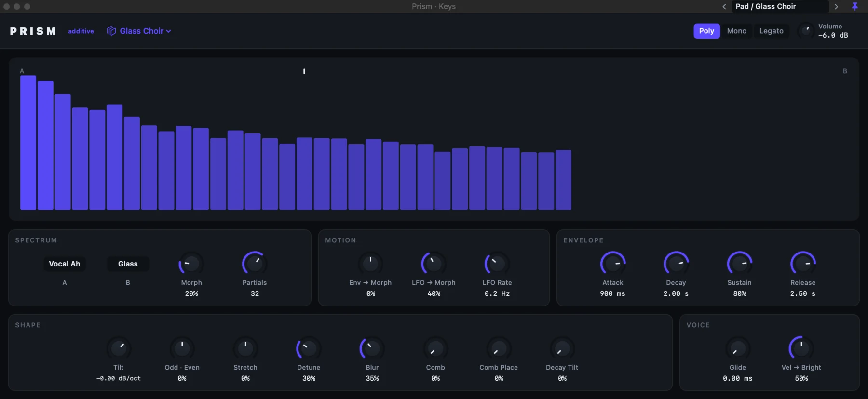The image size is (868, 399).
Task: Click the 32 Partials value
Action: pos(255,293)
